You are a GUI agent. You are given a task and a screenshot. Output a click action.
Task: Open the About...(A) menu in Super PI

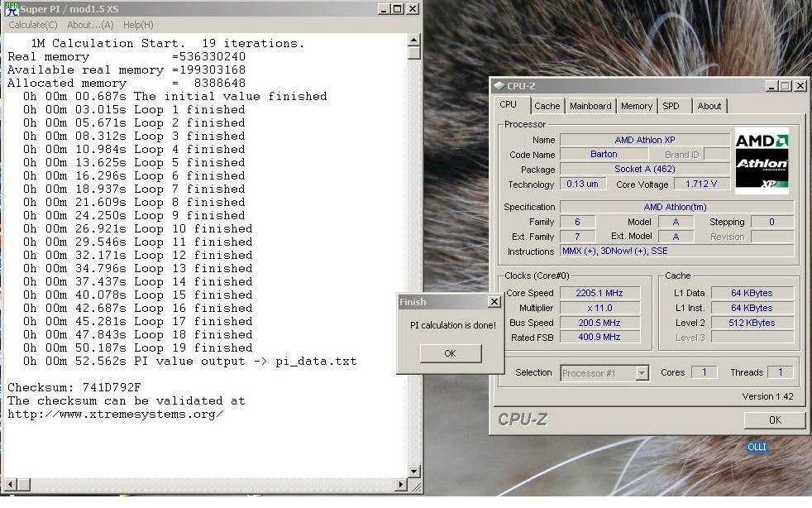click(x=90, y=25)
